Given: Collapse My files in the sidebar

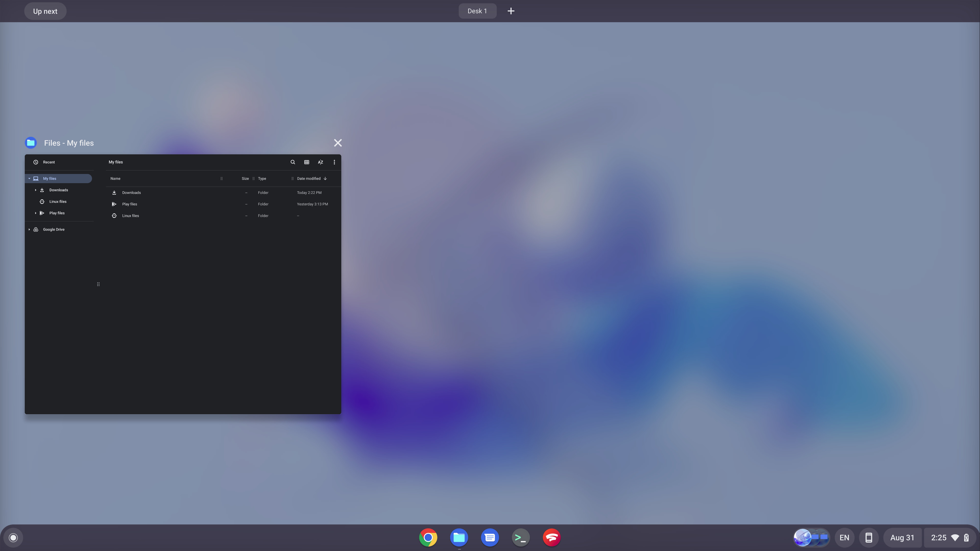Looking at the screenshot, I should 29,178.
